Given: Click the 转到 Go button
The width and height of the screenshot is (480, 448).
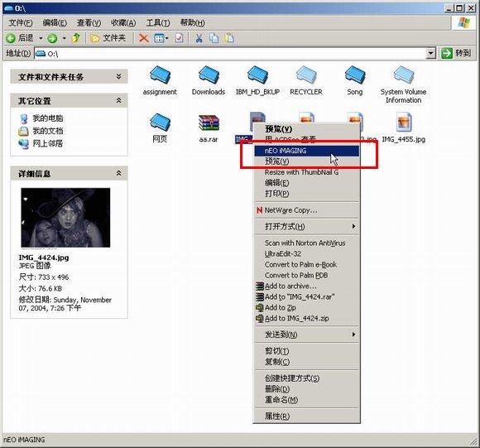Looking at the screenshot, I should pyautogui.click(x=456, y=53).
